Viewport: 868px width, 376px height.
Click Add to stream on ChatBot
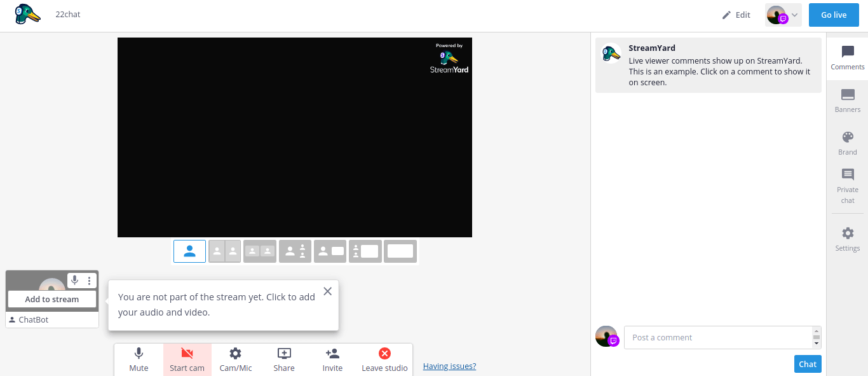tap(52, 299)
